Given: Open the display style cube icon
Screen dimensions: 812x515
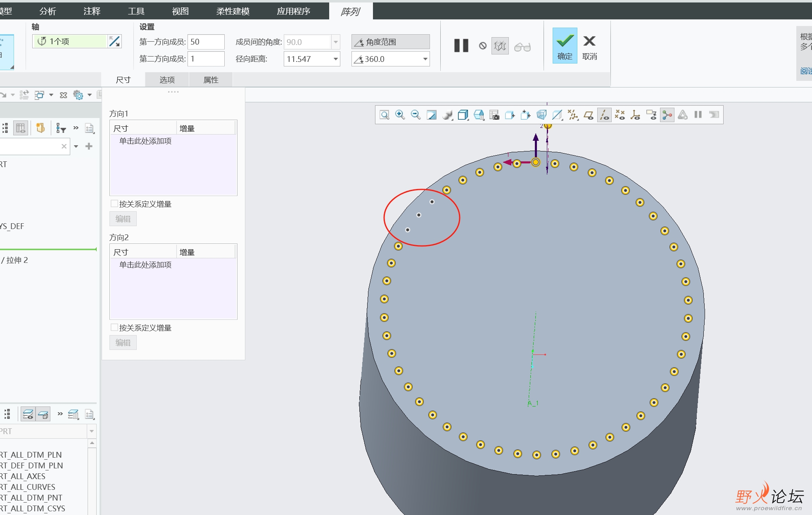Looking at the screenshot, I should tap(463, 115).
